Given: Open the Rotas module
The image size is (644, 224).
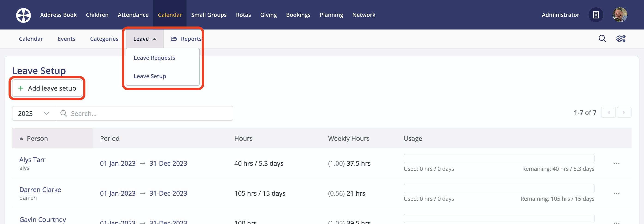Looking at the screenshot, I should coord(244,15).
